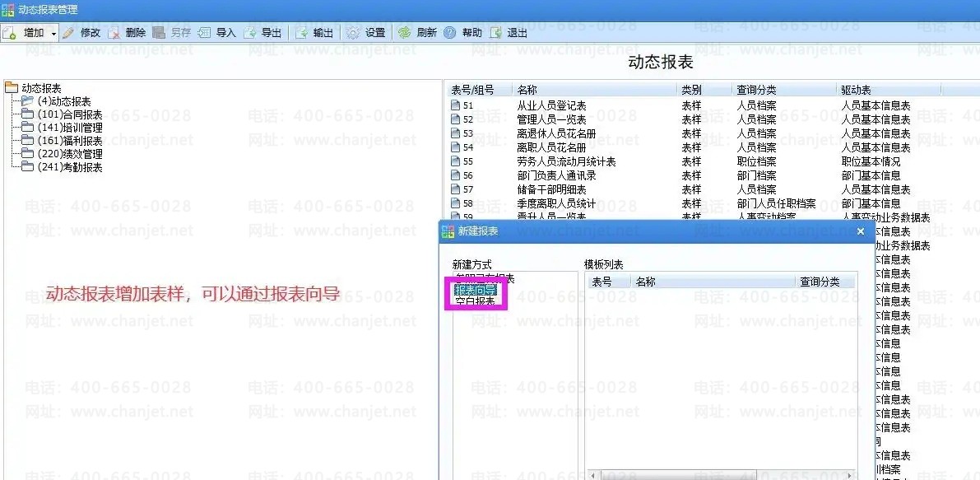
Task: Open 设置 (Settings) gear icon
Action: coord(354,33)
